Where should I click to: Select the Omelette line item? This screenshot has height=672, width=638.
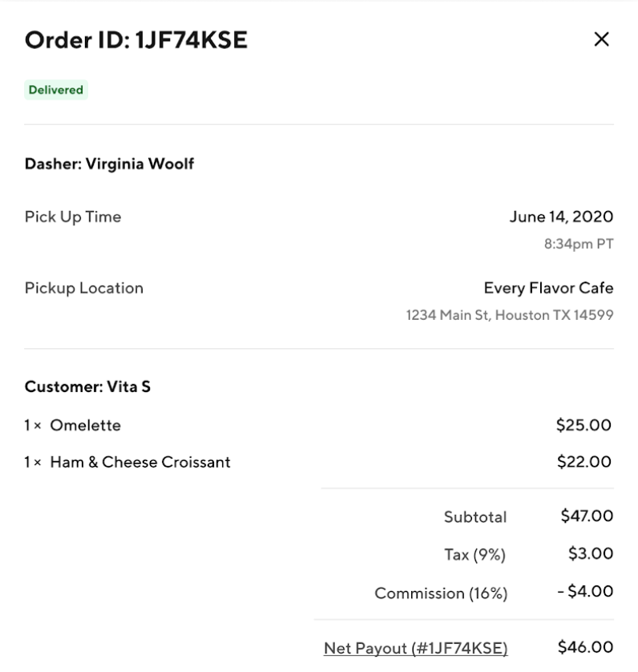(x=85, y=425)
